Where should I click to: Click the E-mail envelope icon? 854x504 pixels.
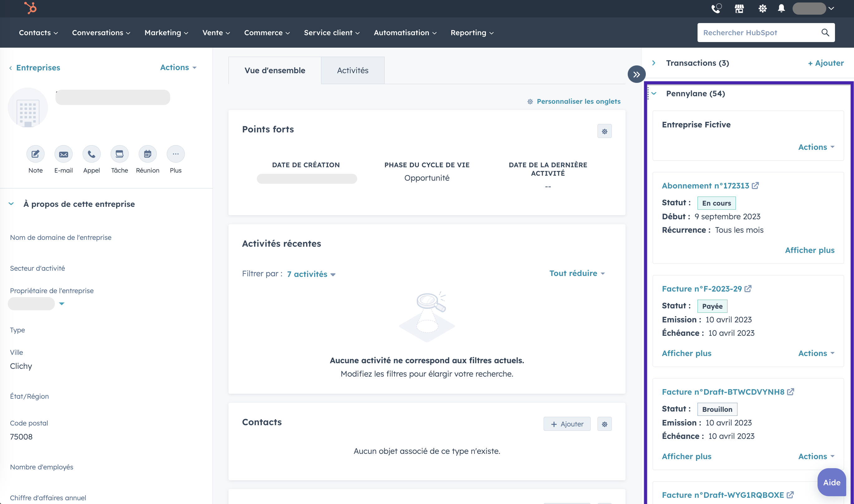click(64, 154)
